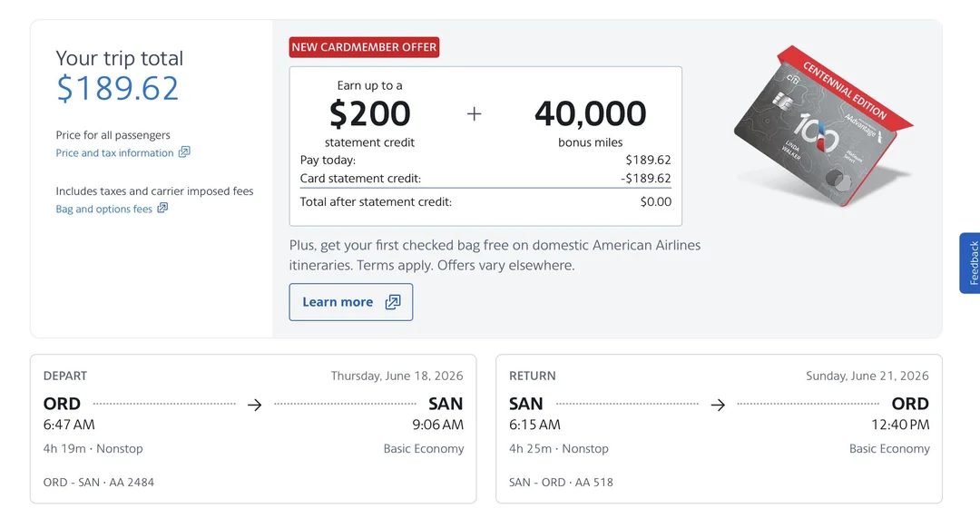Click the external link icon beside Bag and options fees
This screenshot has height=518, width=980.
click(162, 209)
